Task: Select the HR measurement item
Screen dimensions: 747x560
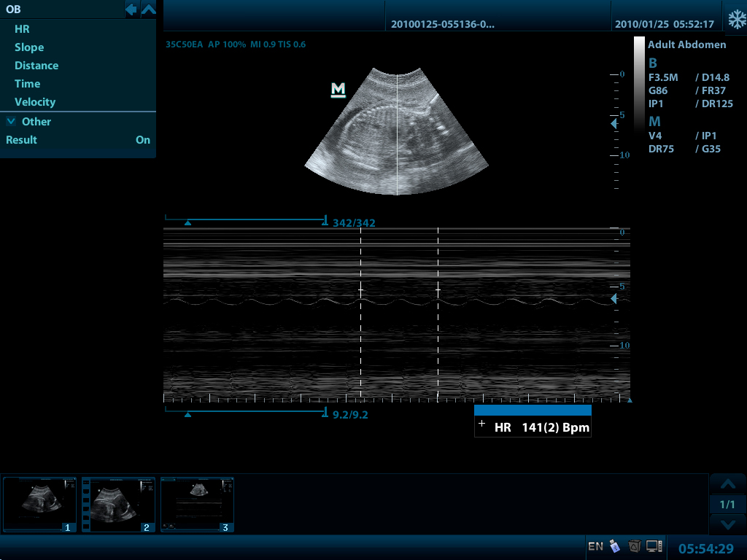Action: [22, 29]
